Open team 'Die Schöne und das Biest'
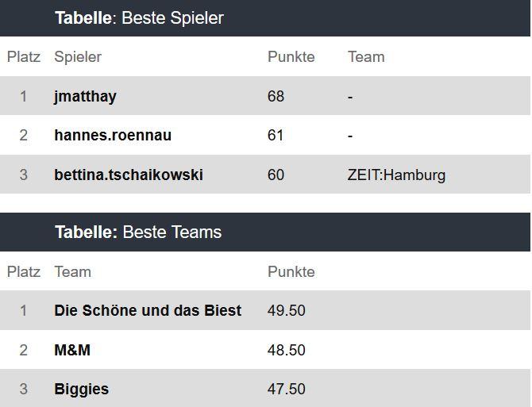This screenshot has height=407, width=532. pos(148,310)
